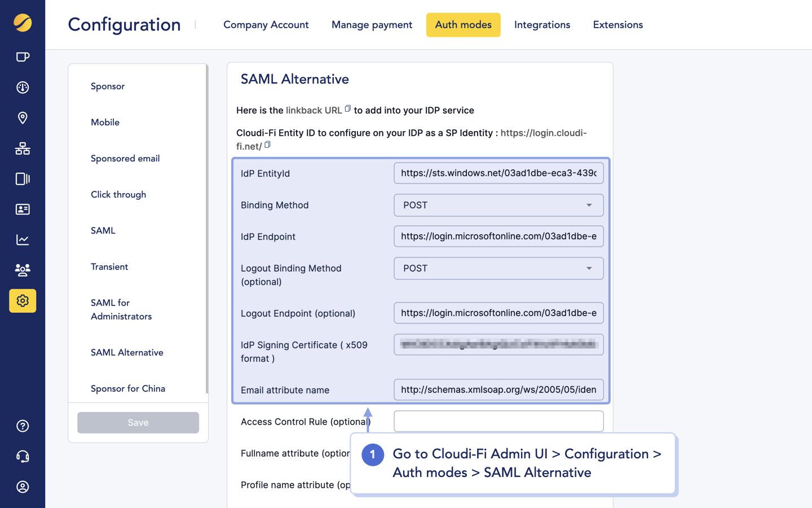Image resolution: width=812 pixels, height=508 pixels.
Task: Click the Access Control Rule input field
Action: point(498,421)
